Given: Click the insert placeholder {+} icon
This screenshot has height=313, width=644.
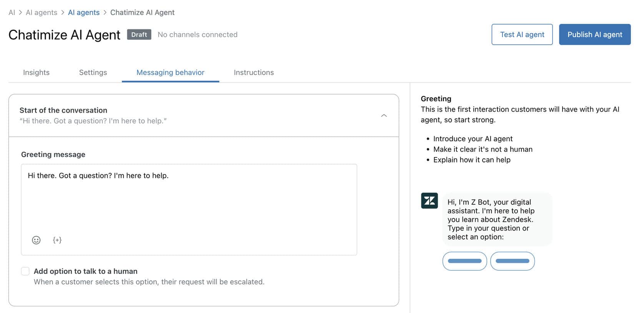Looking at the screenshot, I should 57,240.
